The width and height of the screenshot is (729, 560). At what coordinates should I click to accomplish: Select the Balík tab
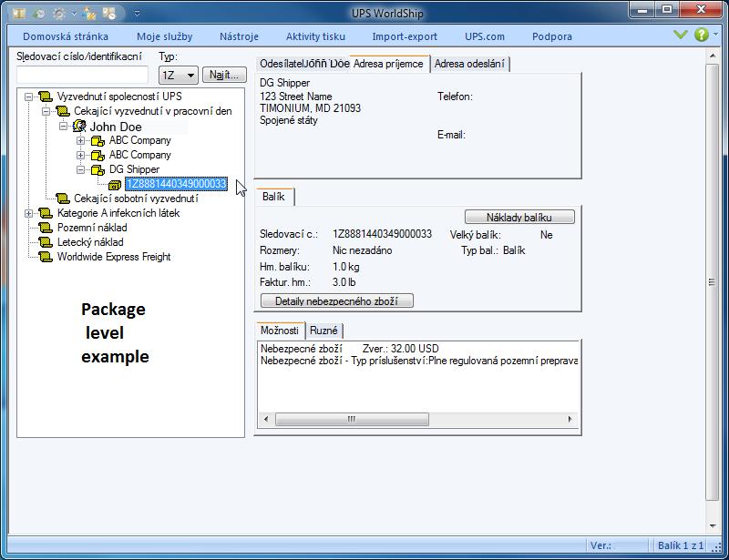point(274,197)
